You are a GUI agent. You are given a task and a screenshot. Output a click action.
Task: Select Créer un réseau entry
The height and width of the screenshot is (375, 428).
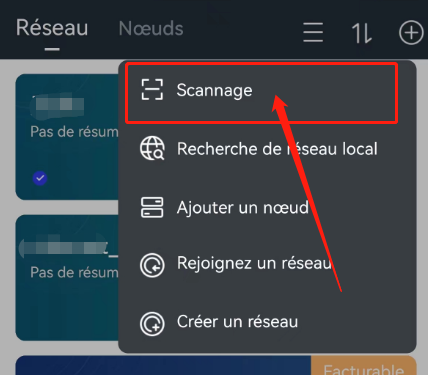point(267,322)
